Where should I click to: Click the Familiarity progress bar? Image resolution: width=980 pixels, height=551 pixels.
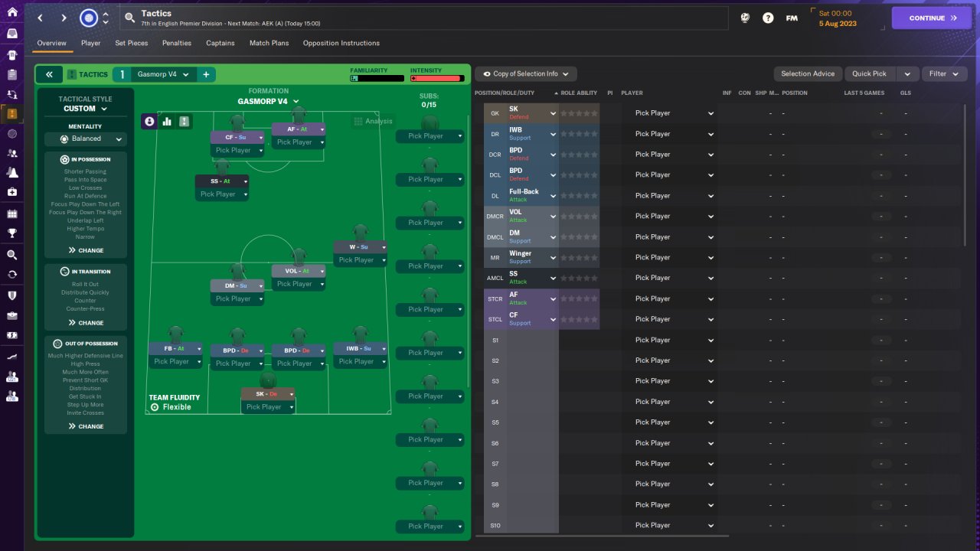click(377, 78)
